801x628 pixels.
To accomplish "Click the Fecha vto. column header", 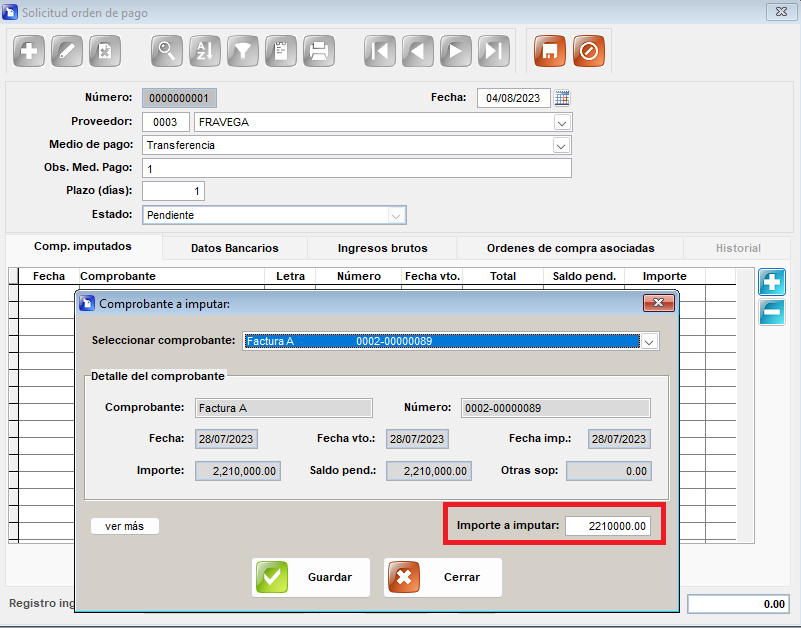I will point(432,276).
